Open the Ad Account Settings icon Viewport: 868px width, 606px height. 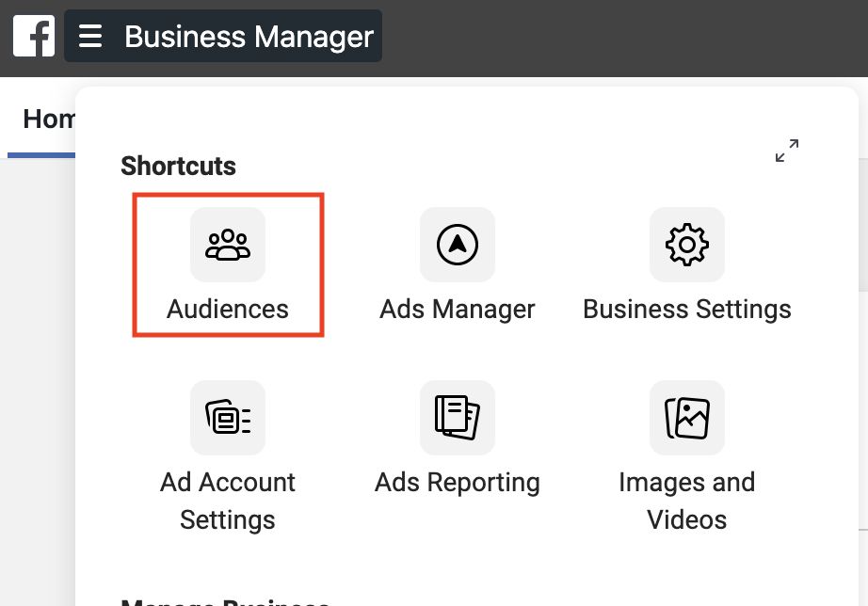(228, 418)
